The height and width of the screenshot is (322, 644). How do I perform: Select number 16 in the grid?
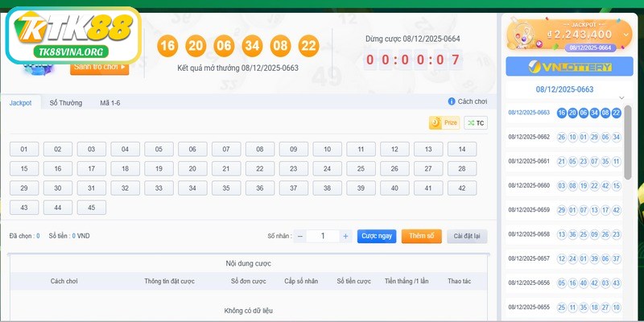click(x=58, y=168)
